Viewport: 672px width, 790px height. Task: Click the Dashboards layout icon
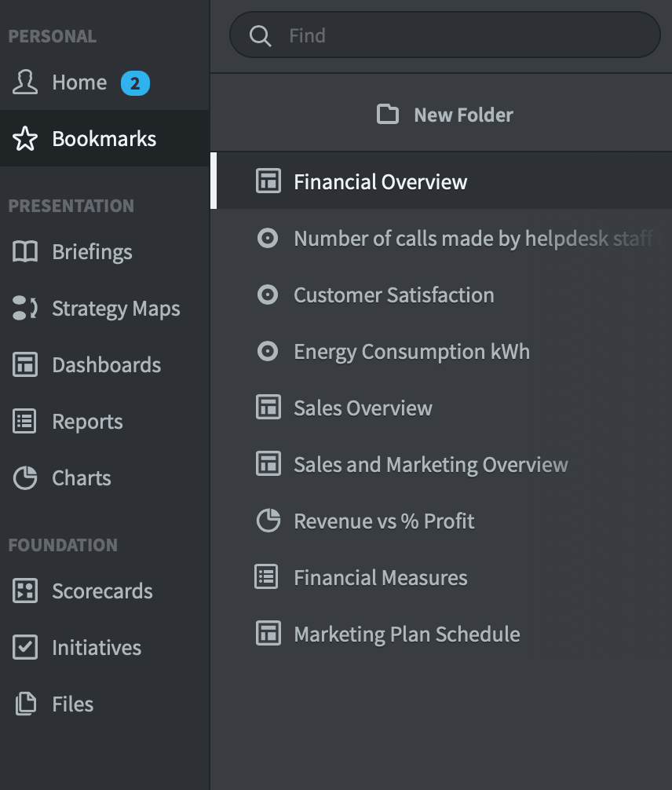24,364
